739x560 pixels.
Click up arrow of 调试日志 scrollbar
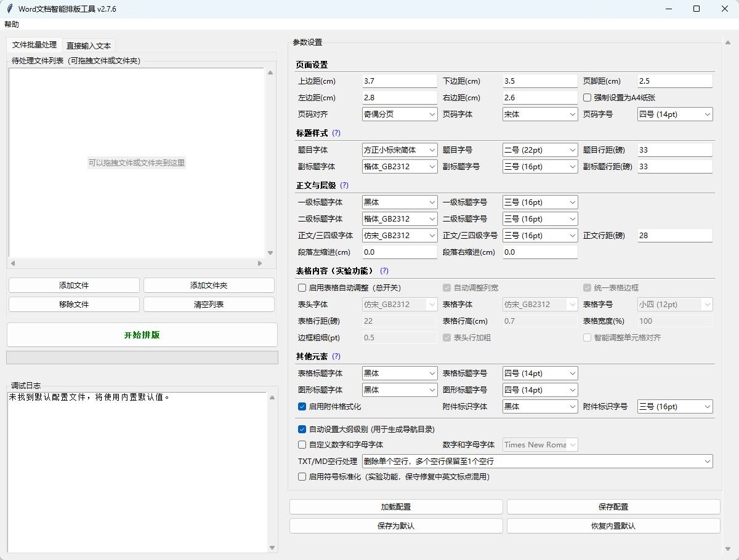pos(272,398)
